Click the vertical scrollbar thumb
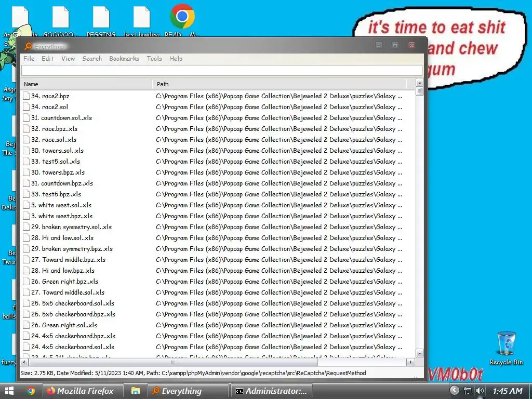Screen dimensions: 532x399 coord(419,91)
